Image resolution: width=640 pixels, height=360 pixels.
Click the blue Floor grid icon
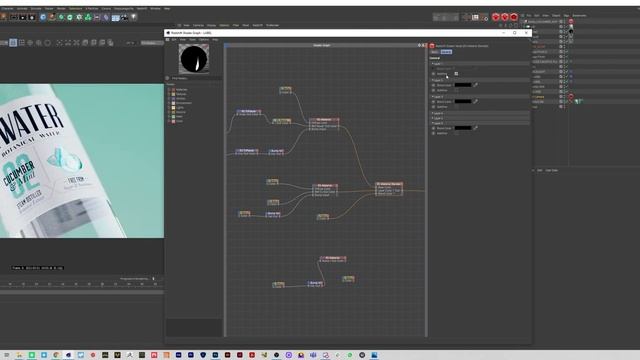(116, 17)
